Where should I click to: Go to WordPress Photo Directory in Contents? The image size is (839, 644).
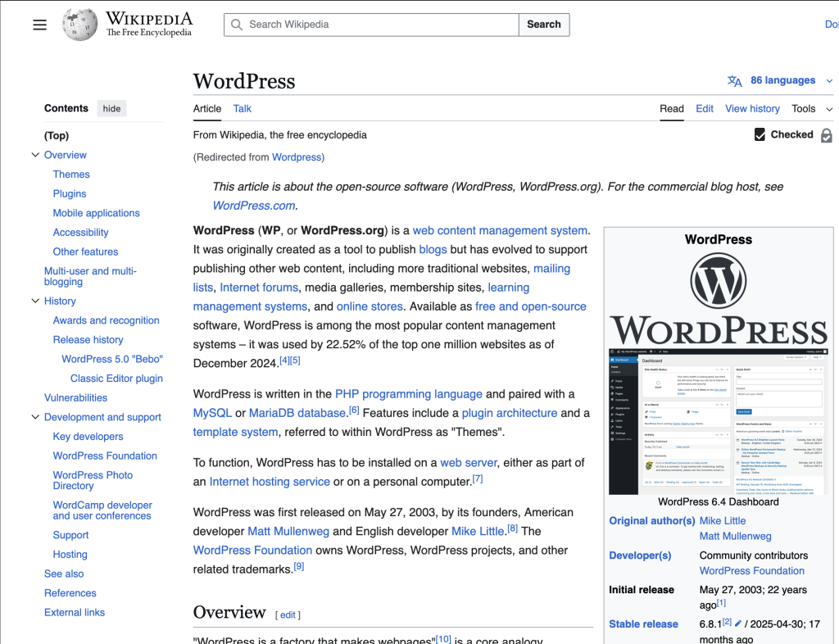[x=93, y=480]
